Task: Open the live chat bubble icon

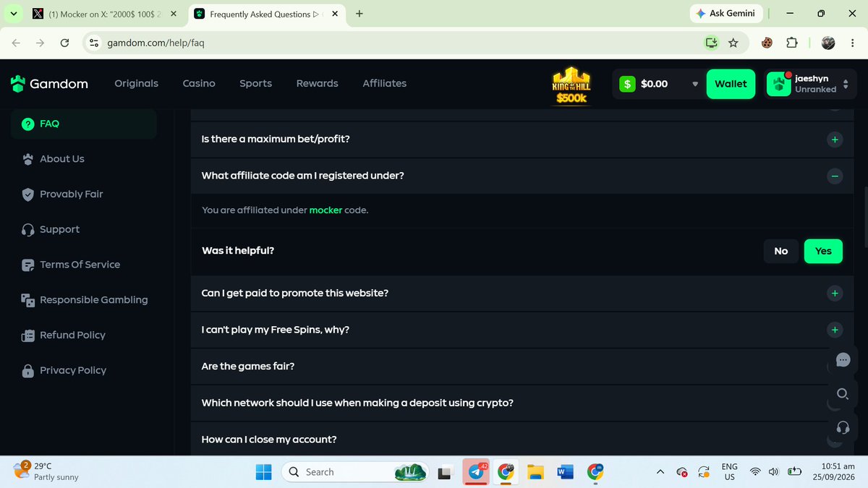Action: point(842,359)
